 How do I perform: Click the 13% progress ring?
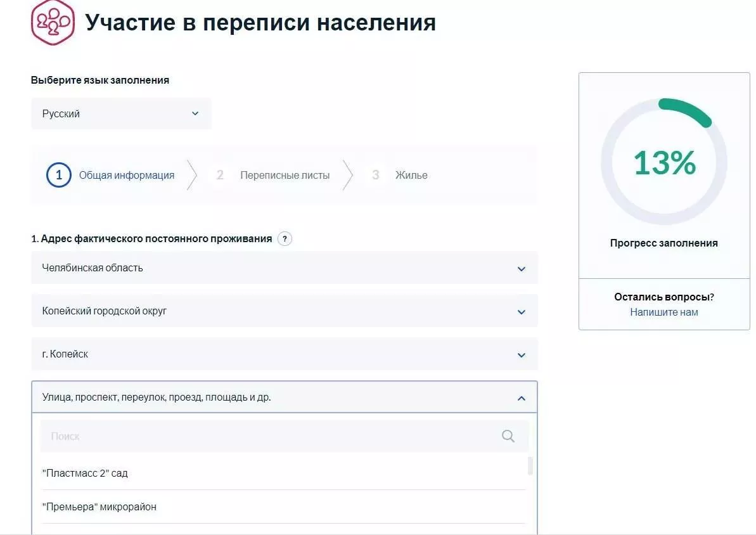pos(663,163)
